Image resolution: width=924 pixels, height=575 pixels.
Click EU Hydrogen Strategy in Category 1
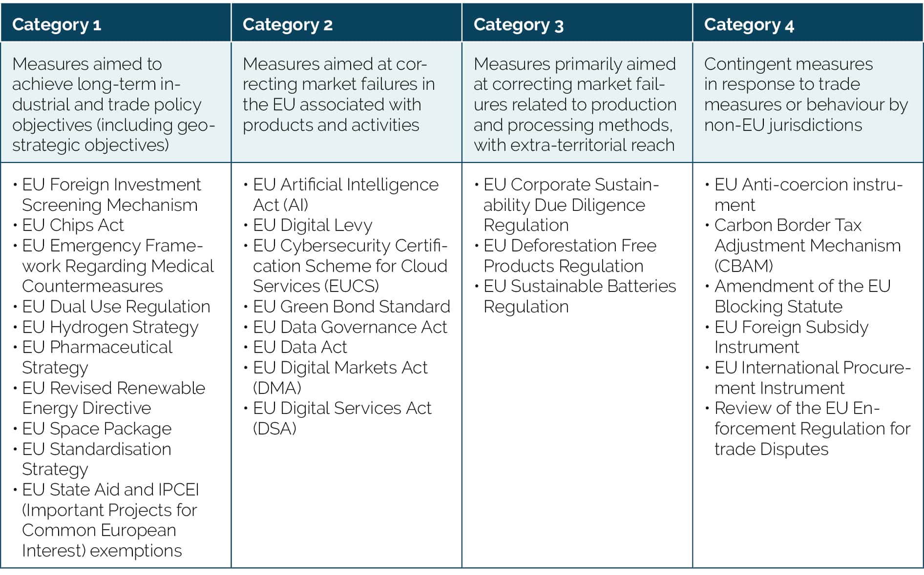point(110,327)
